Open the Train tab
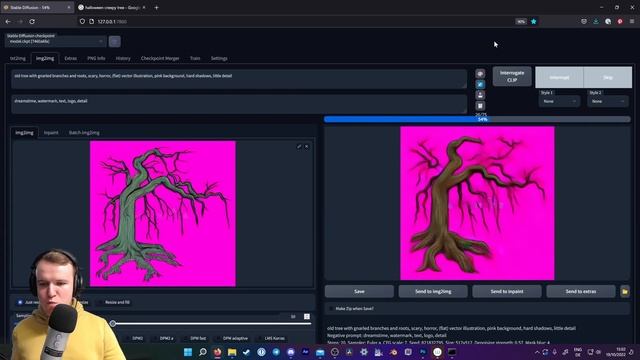 195,58
